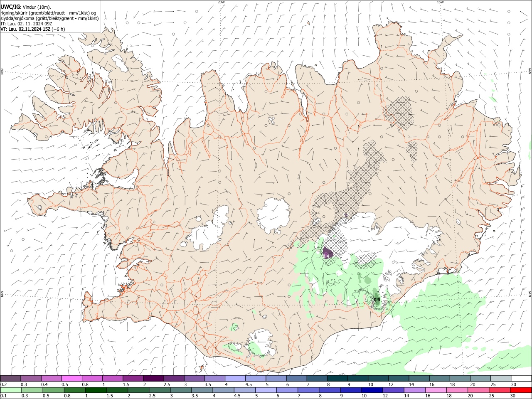Select the 0.3 light green swatch in lower legend row
Image resolution: width=532 pixels, height=399 pixels.
(32, 390)
